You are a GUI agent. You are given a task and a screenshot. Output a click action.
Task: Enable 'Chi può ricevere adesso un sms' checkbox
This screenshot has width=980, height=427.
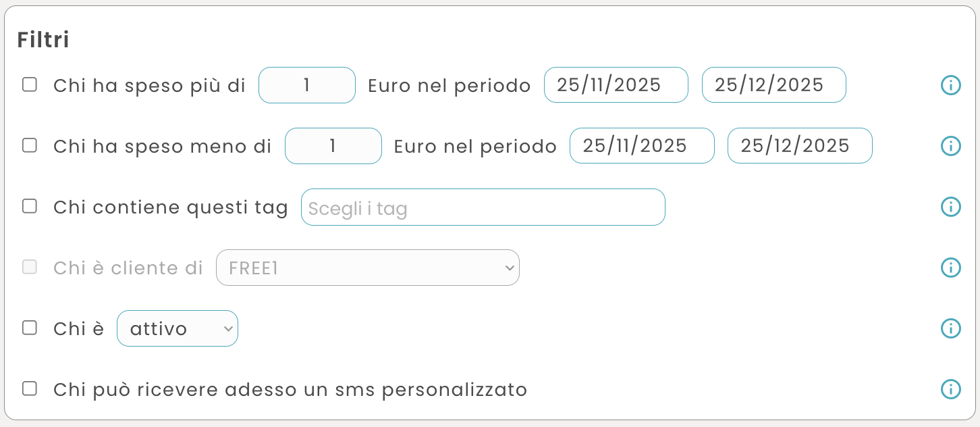30,388
